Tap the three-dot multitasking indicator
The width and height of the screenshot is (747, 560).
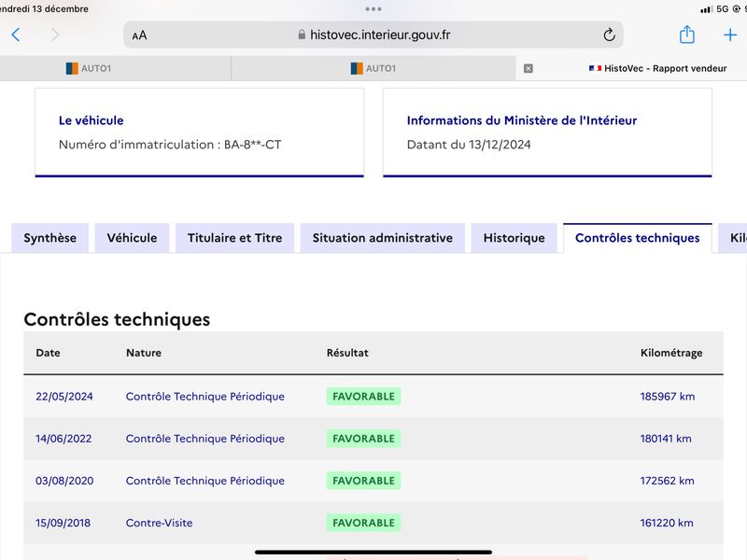pyautogui.click(x=373, y=9)
